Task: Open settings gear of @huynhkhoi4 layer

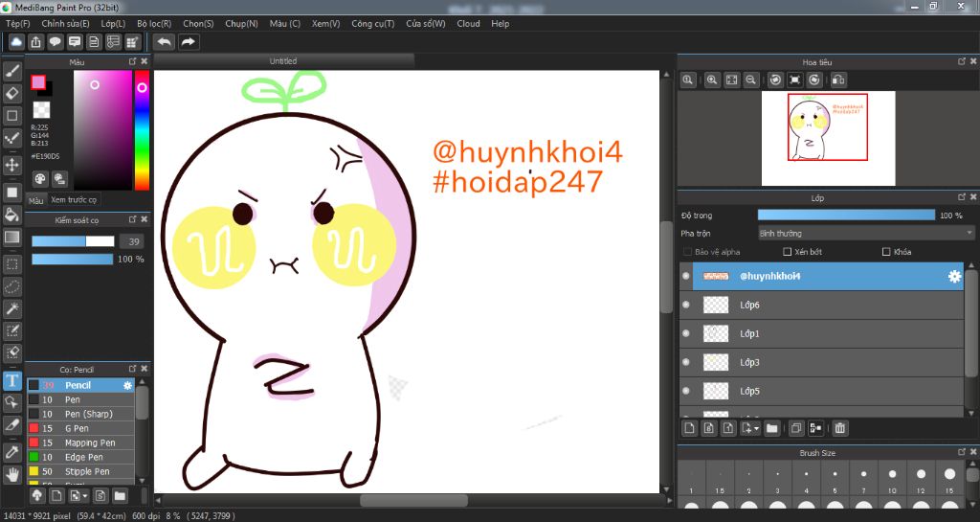Action: tap(954, 276)
